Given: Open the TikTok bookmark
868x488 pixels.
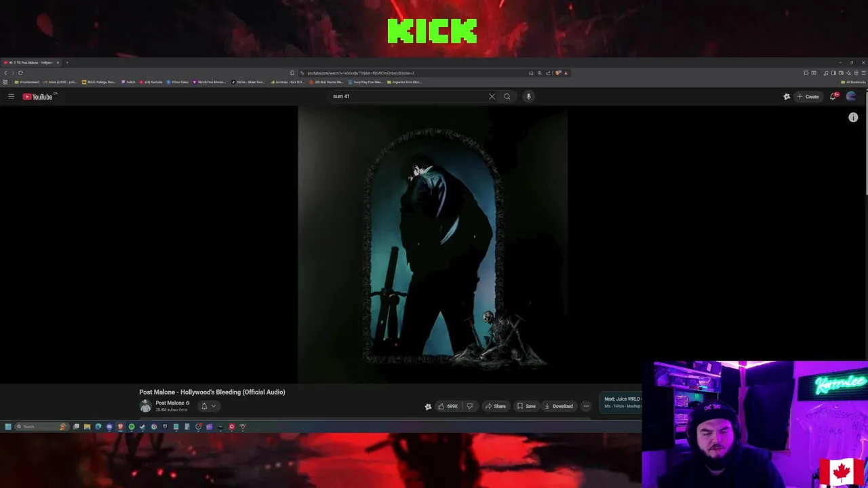Looking at the screenshot, I should click(248, 82).
